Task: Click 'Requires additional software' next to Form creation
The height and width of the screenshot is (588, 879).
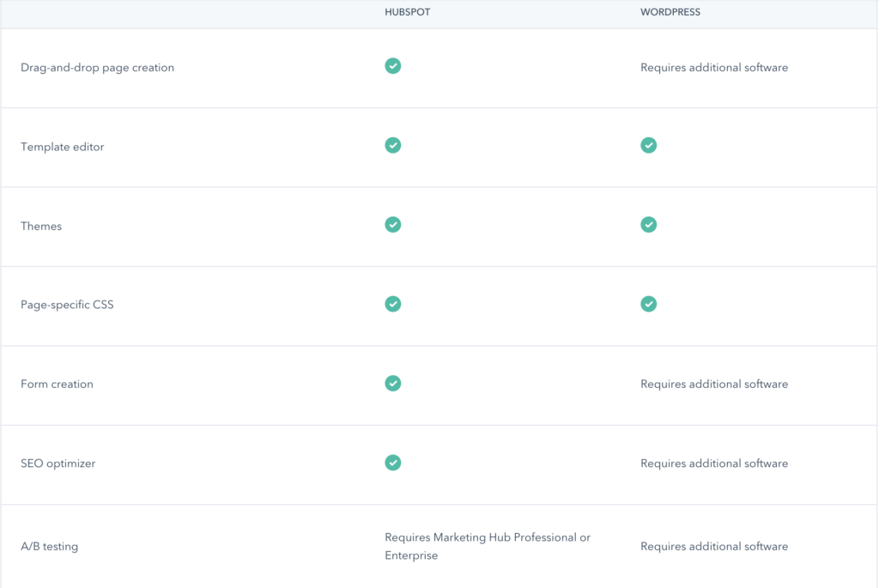Action: click(x=713, y=384)
